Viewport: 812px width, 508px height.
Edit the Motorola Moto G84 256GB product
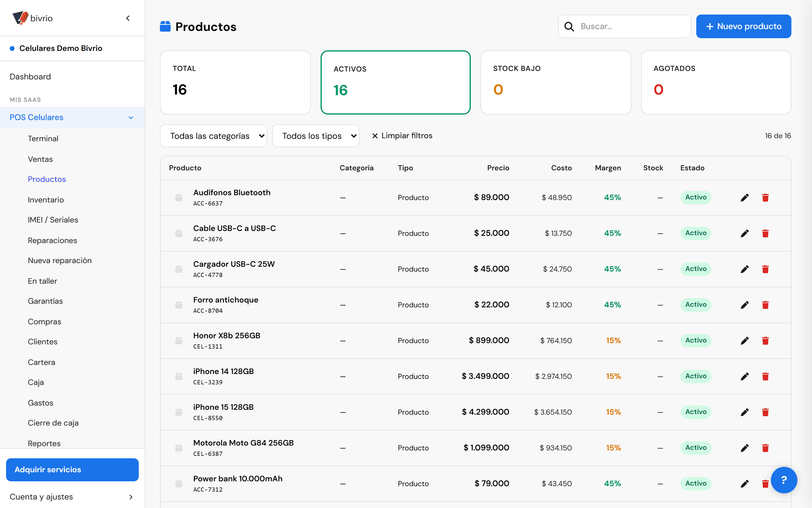click(x=744, y=448)
